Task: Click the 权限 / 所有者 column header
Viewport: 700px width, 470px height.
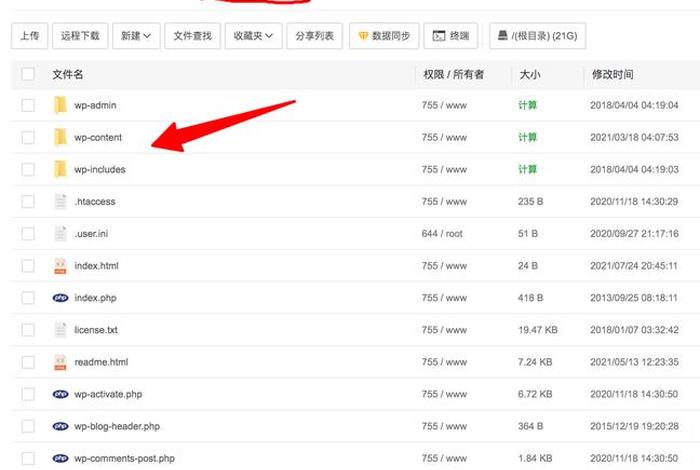Action: pos(454,74)
